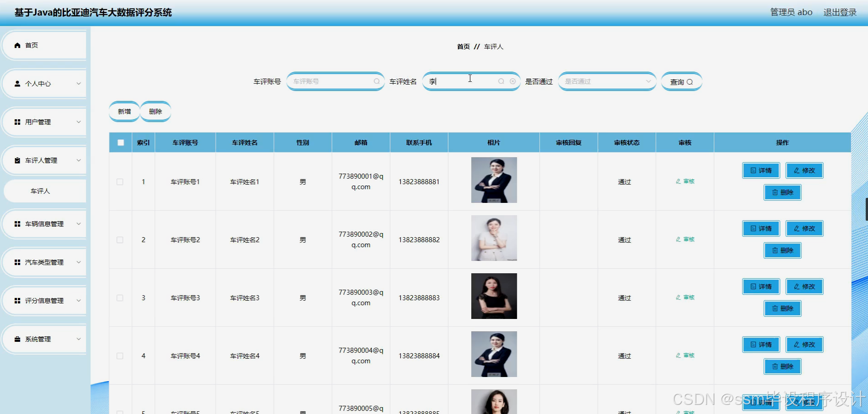Clear the 车评姓名 field with its X icon

click(512, 81)
